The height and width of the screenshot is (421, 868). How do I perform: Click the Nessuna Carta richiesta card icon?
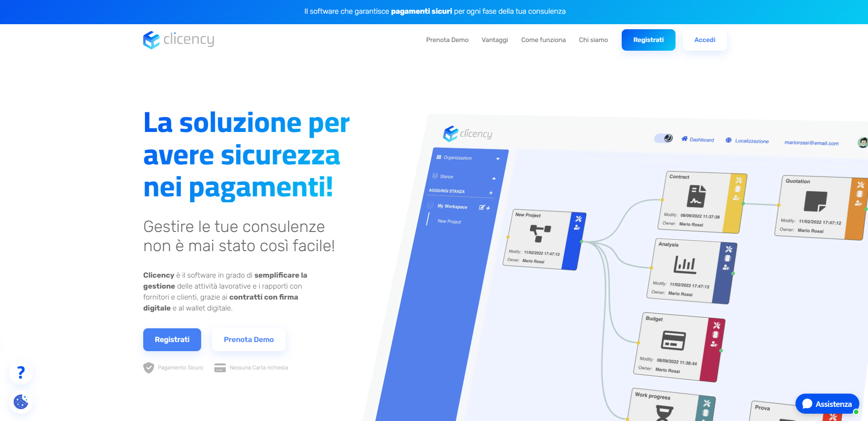point(220,368)
